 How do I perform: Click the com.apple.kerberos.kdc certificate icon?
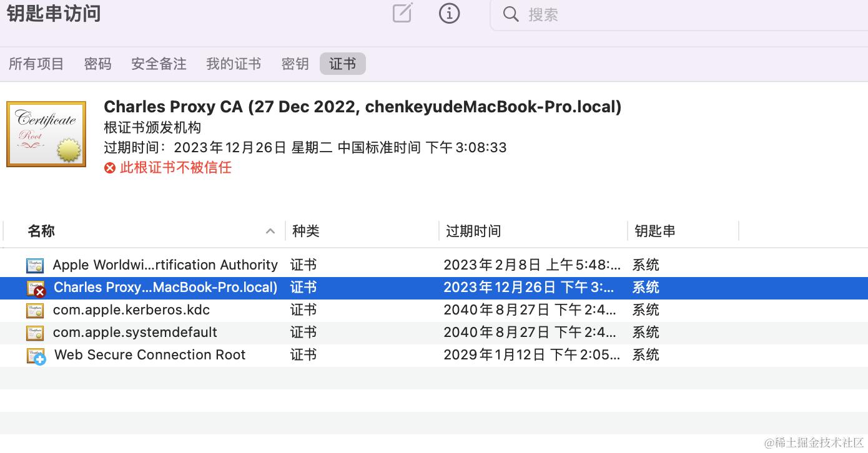(x=35, y=311)
